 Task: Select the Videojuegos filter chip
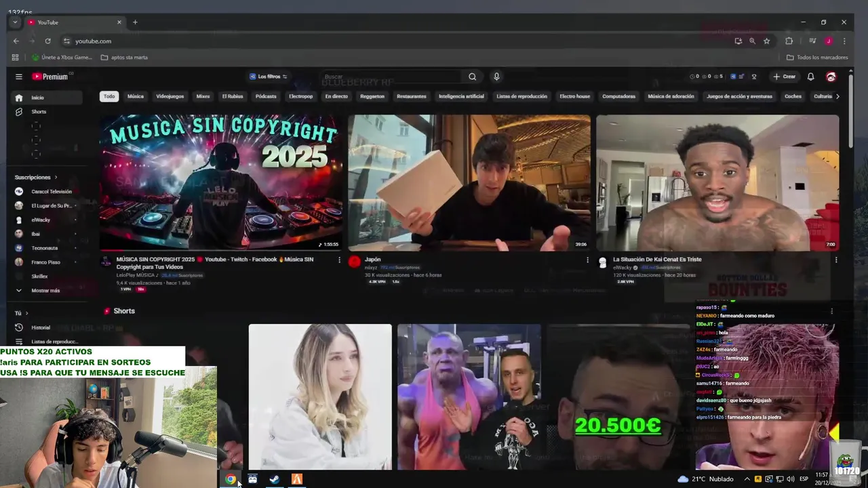170,96
